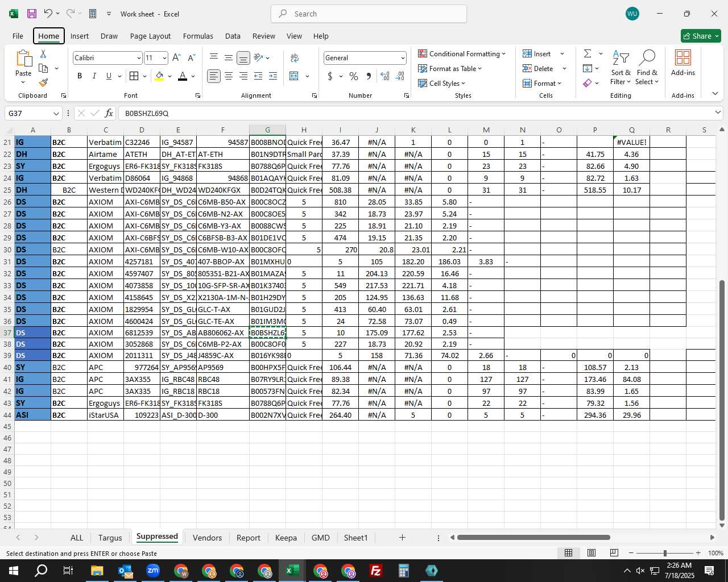This screenshot has width=728, height=582.
Task: Open the Formulas ribbon tab
Action: [x=198, y=36]
